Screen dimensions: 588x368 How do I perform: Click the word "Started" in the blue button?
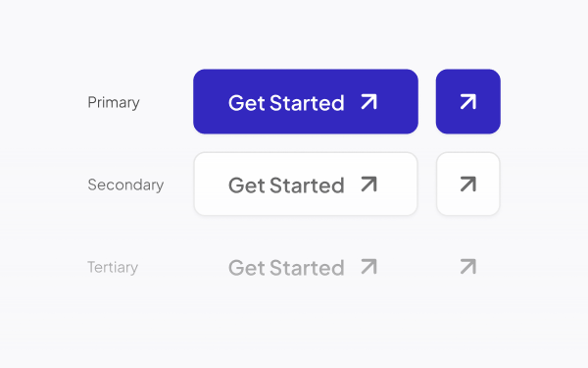click(x=307, y=103)
